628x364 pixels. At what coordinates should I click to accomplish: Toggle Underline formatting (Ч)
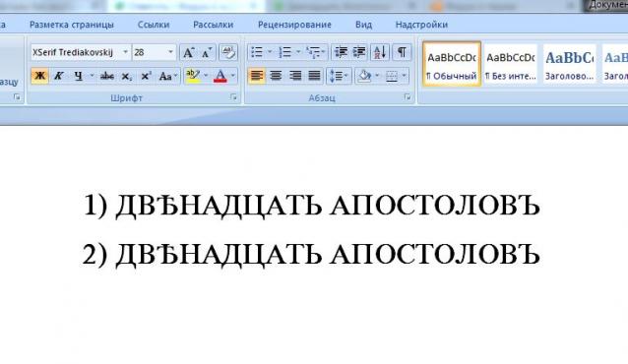click(x=78, y=76)
